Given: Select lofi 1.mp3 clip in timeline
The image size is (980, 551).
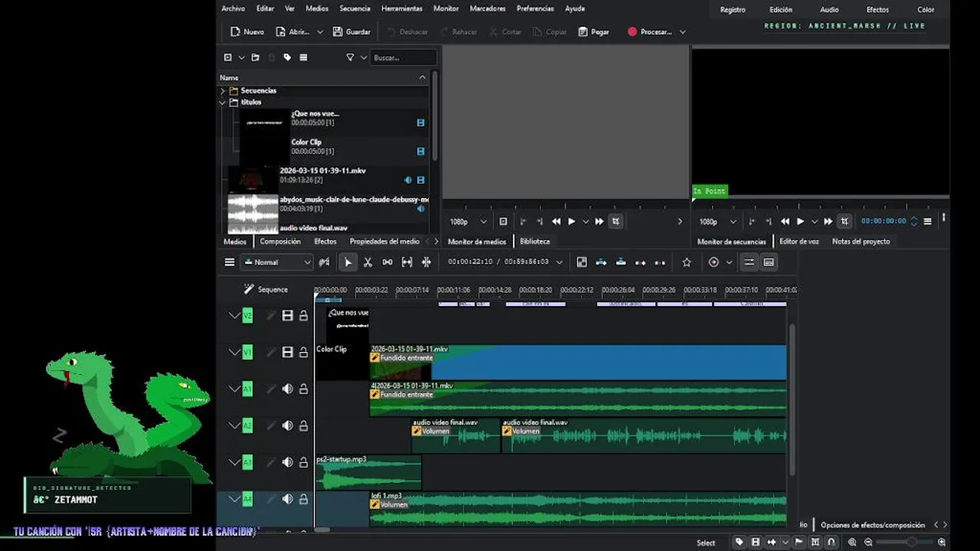Looking at the screenshot, I should coord(578,509).
